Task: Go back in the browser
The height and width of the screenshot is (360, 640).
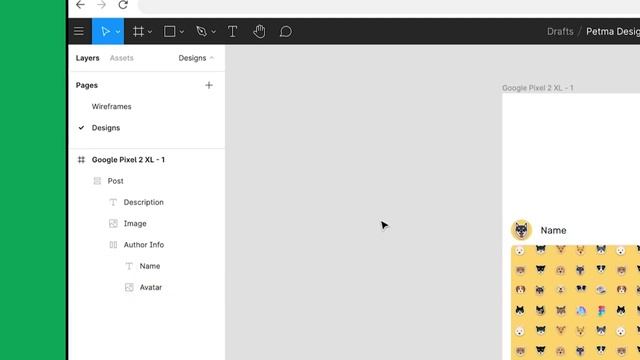Action: (x=80, y=5)
